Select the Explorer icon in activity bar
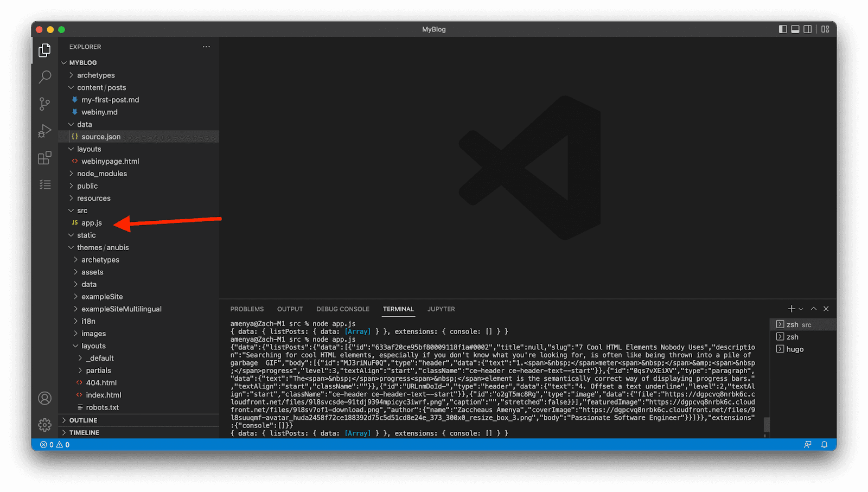This screenshot has height=492, width=868. [44, 50]
